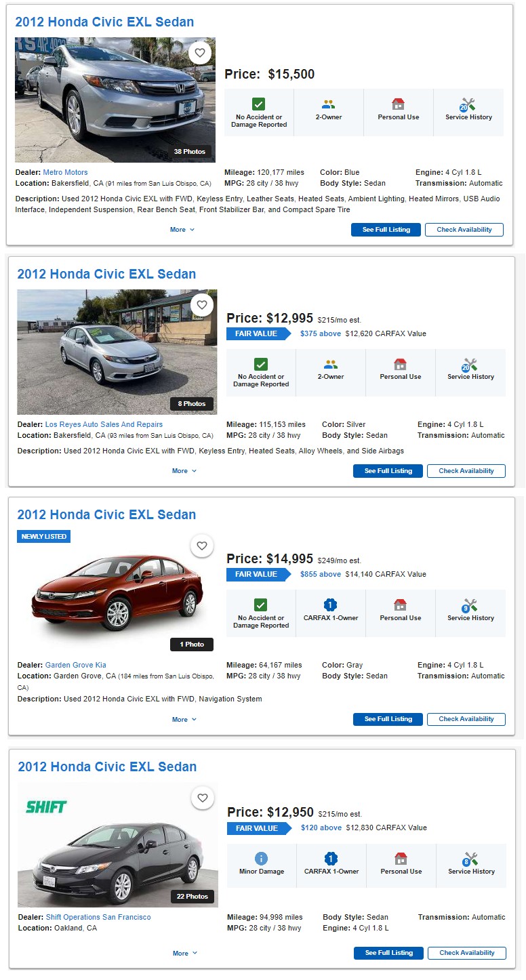Click Personal Use house icon on $12,995 listing
526x980 pixels.
(400, 364)
